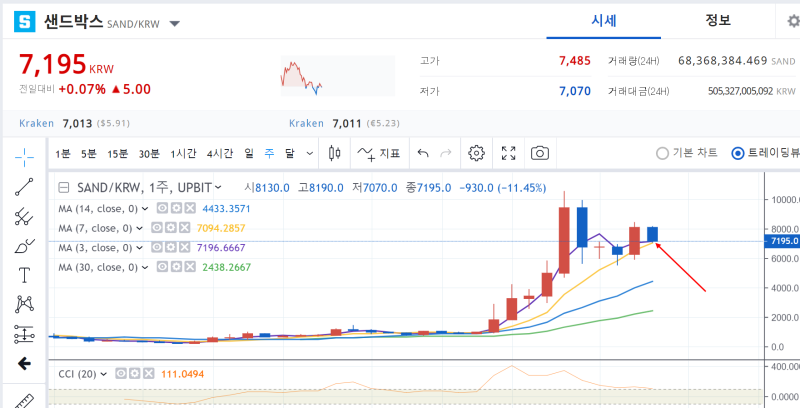Open CCI (20) indicator settings

pos(135,374)
